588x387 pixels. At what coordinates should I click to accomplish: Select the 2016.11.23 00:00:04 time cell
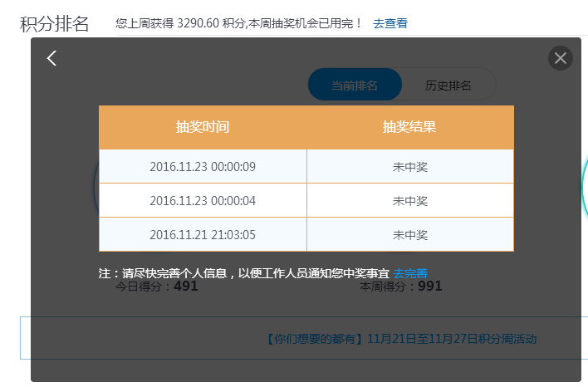[203, 201]
